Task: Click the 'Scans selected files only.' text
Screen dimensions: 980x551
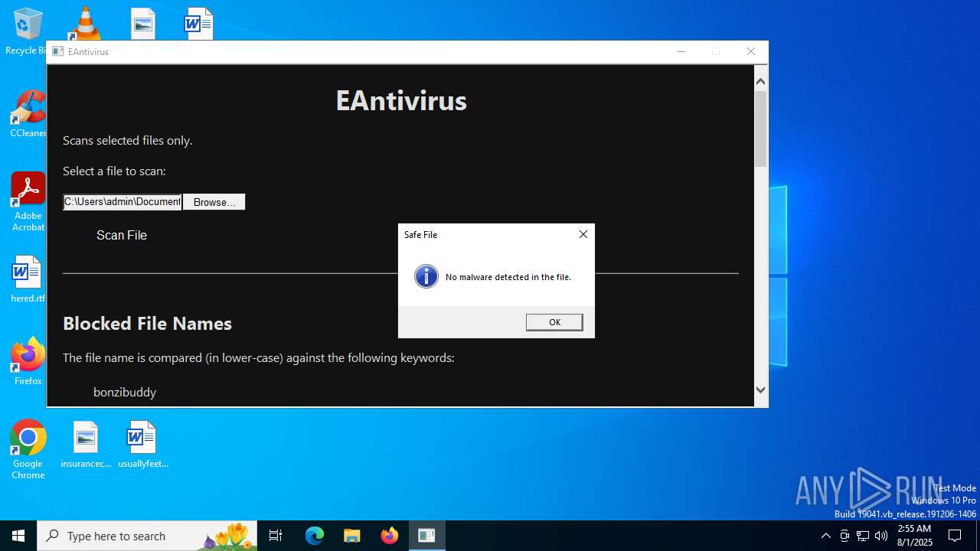Action: tap(127, 141)
